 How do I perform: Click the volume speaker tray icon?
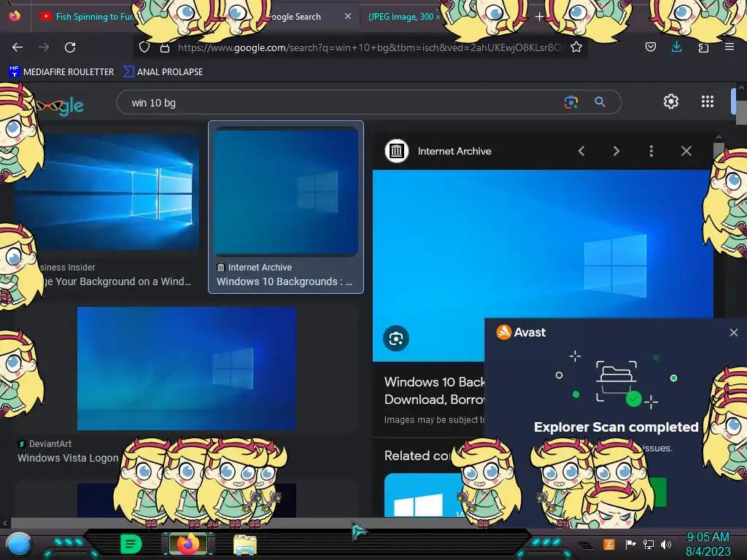[665, 544]
